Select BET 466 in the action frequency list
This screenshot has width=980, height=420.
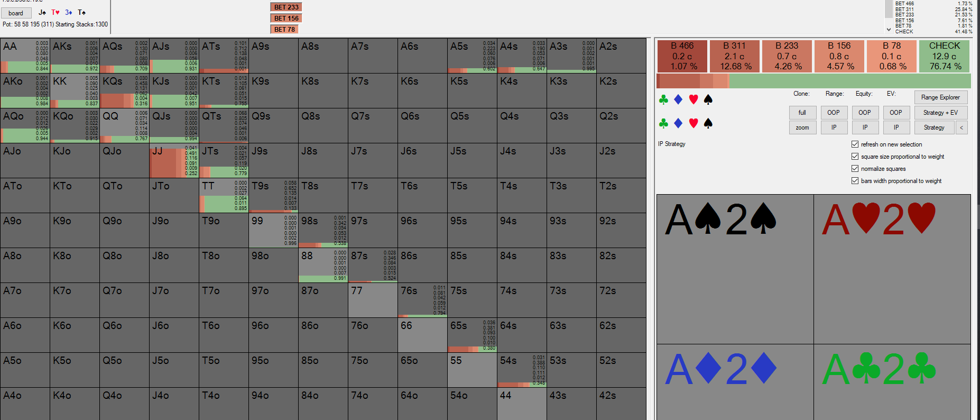click(933, 3)
